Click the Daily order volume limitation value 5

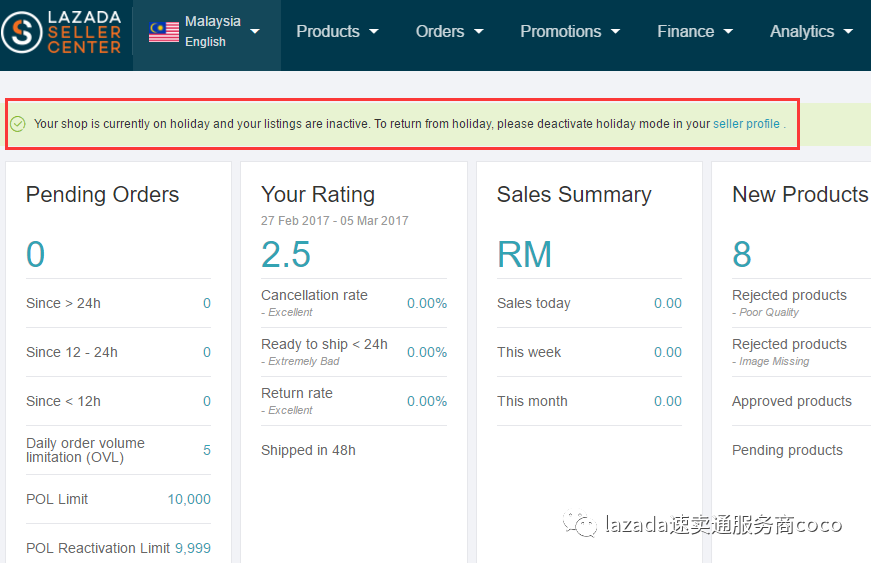[x=207, y=450]
